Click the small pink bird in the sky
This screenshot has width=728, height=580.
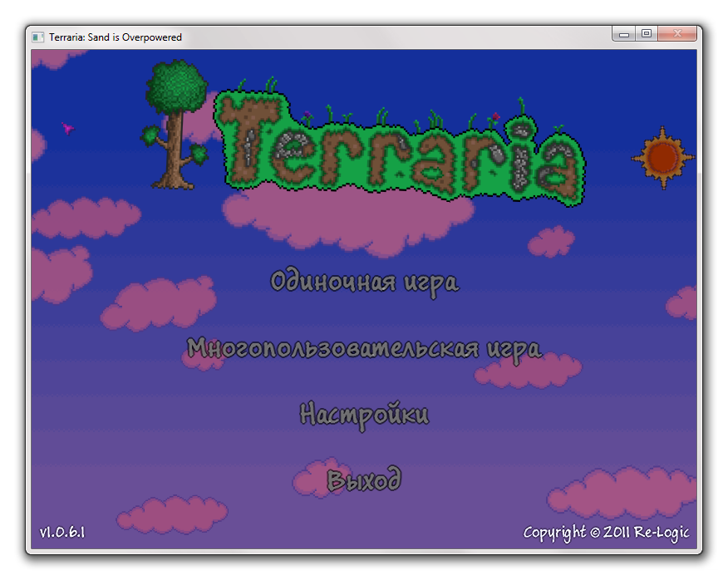68,128
